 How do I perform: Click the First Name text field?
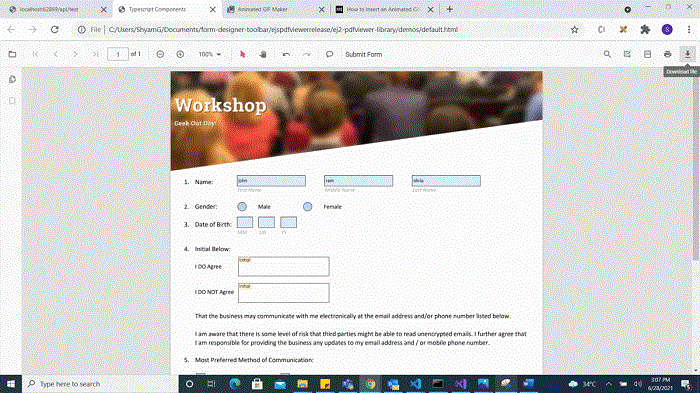[x=271, y=181]
